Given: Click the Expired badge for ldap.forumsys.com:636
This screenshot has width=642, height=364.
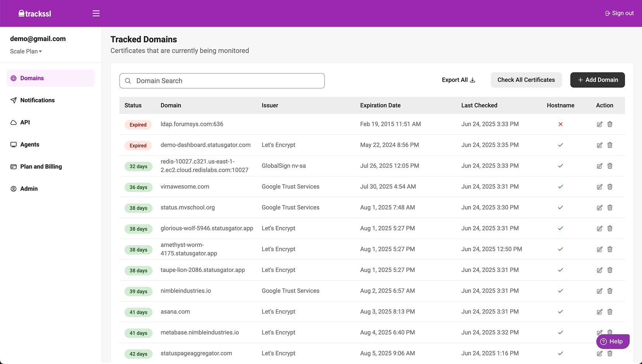Looking at the screenshot, I should coord(138,125).
